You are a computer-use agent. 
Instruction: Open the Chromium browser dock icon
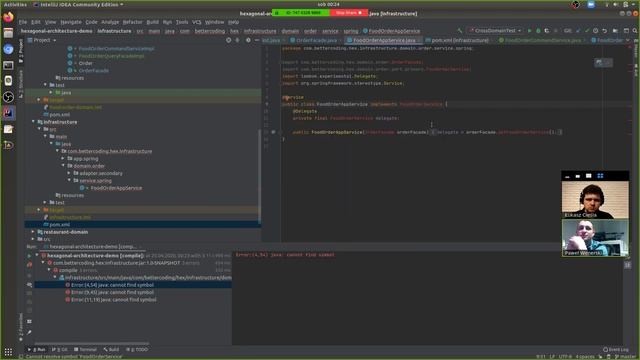[8, 49]
